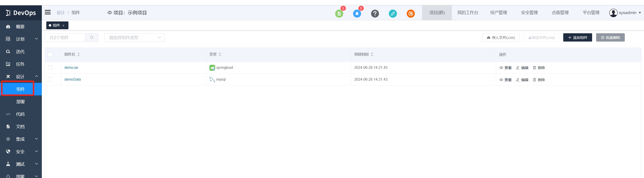The height and width of the screenshot is (178, 644).
Task: Delete the demoData component
Action: 539,80
